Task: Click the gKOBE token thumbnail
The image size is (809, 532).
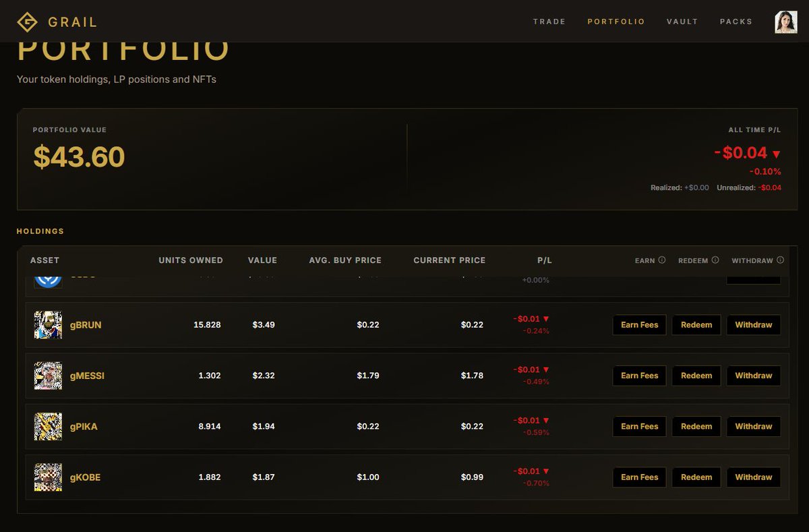Action: click(x=48, y=477)
